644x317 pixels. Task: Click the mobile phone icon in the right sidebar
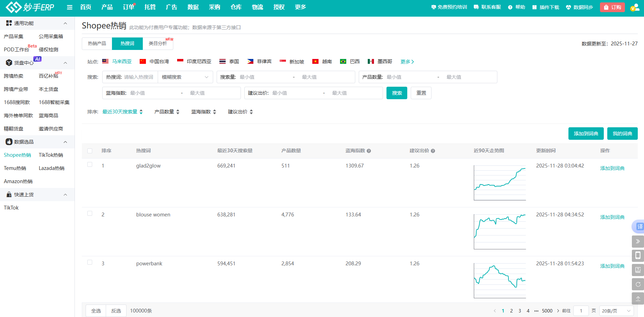pyautogui.click(x=638, y=256)
